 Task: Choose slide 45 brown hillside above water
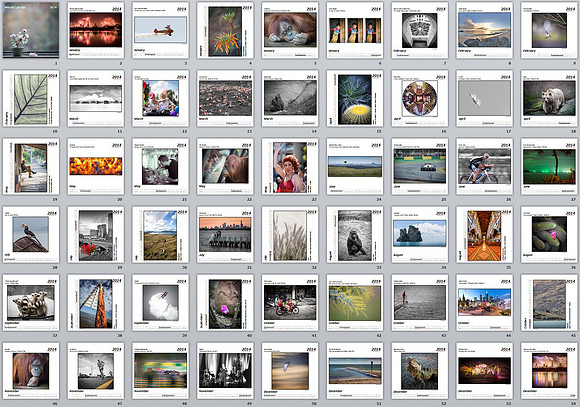(549, 303)
